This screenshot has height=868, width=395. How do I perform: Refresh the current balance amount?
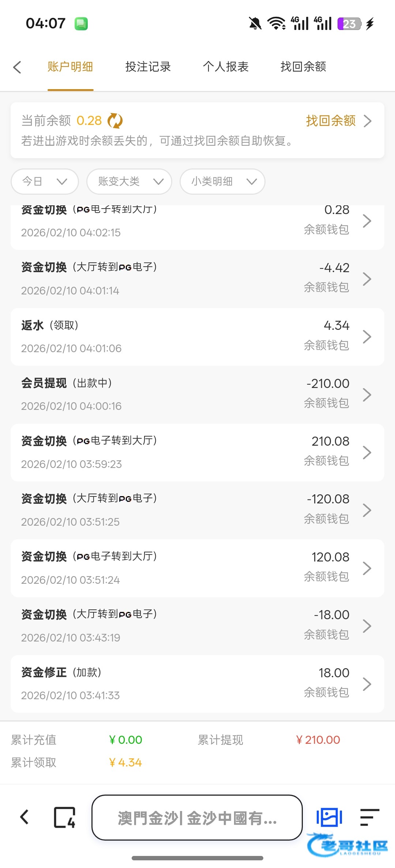[x=115, y=121]
